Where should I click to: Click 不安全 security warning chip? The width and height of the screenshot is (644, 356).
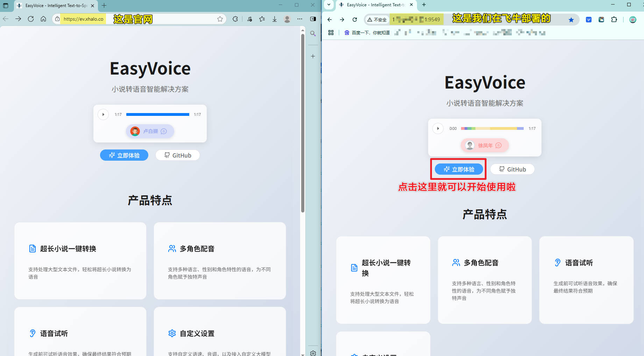(377, 20)
